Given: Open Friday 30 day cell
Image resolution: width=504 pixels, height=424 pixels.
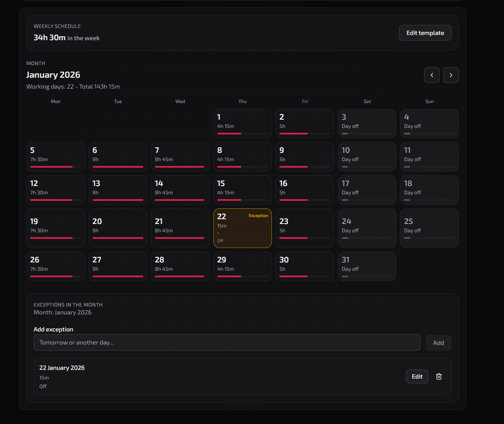Looking at the screenshot, I should point(305,266).
